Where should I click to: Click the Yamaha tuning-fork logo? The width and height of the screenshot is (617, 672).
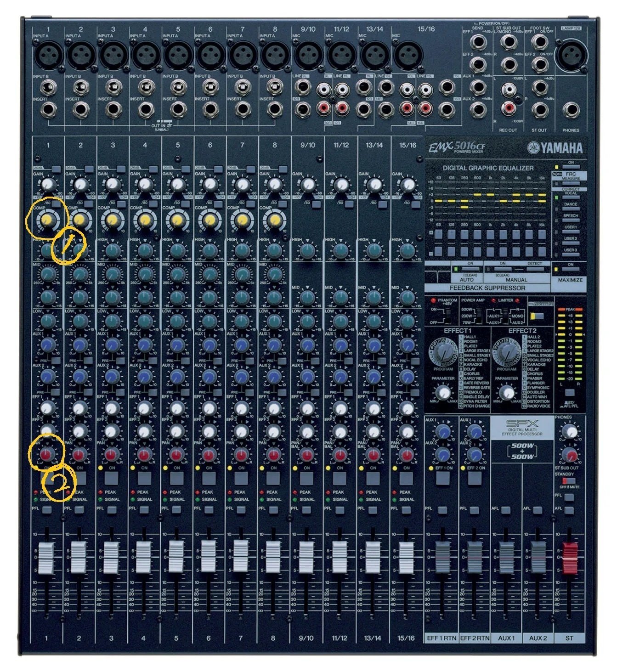[533, 148]
